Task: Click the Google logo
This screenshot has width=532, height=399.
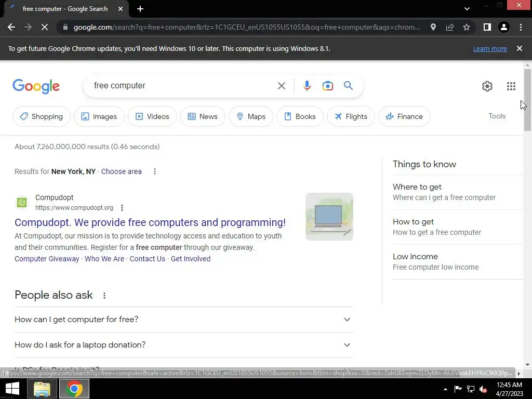Action: (x=36, y=87)
